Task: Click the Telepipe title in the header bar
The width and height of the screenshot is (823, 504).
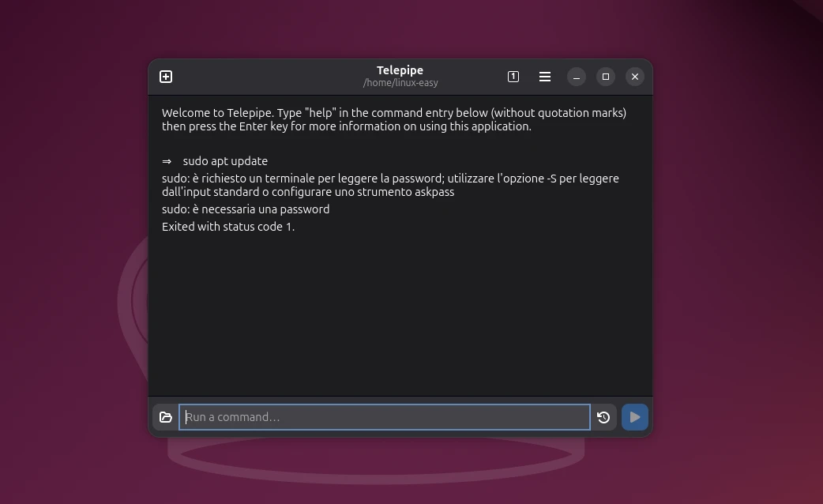Action: (400, 70)
